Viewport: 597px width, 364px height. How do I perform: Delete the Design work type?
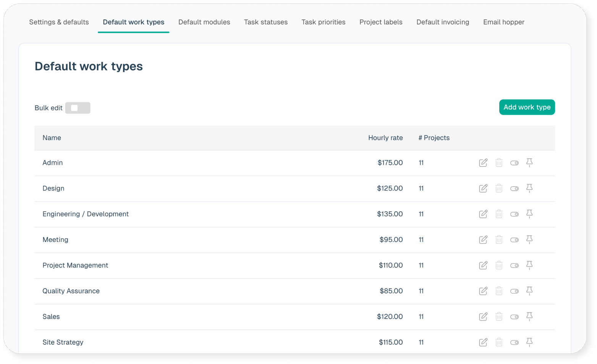coord(499,188)
